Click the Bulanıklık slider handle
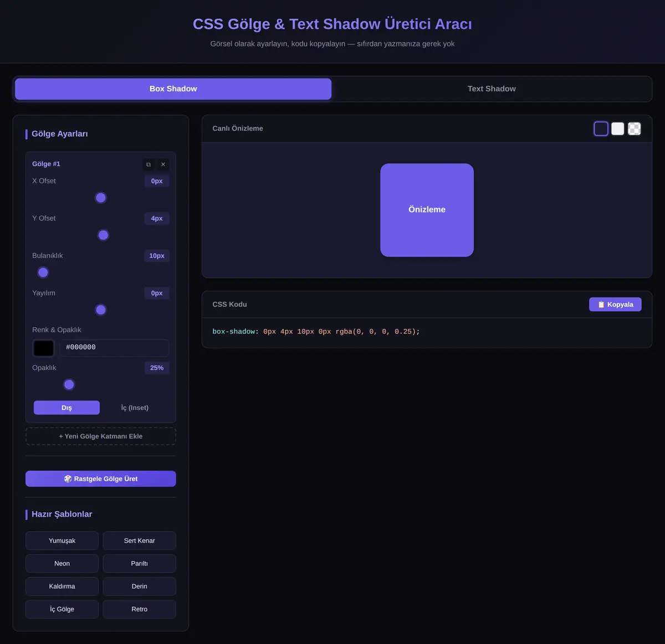This screenshot has width=665, height=644. [43, 272]
